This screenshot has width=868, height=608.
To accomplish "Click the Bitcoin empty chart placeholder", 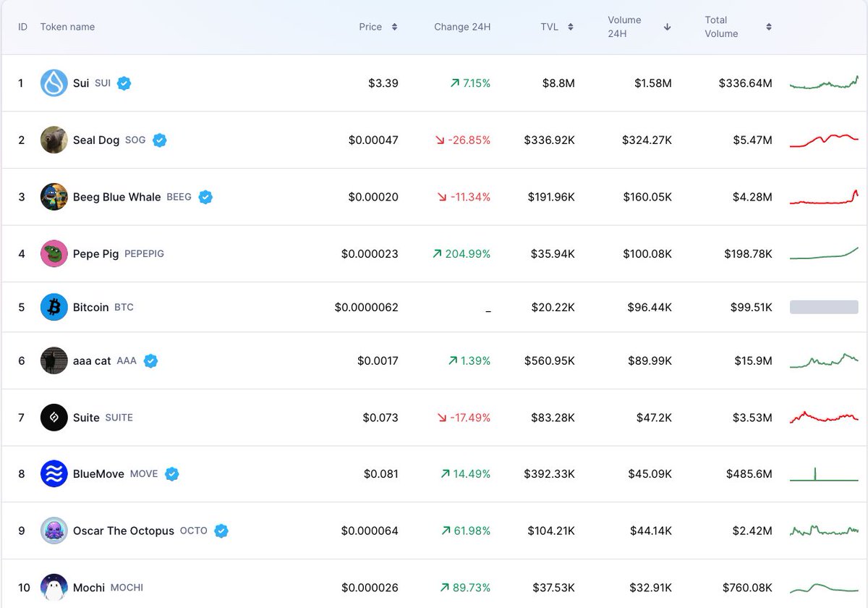I will tap(824, 307).
